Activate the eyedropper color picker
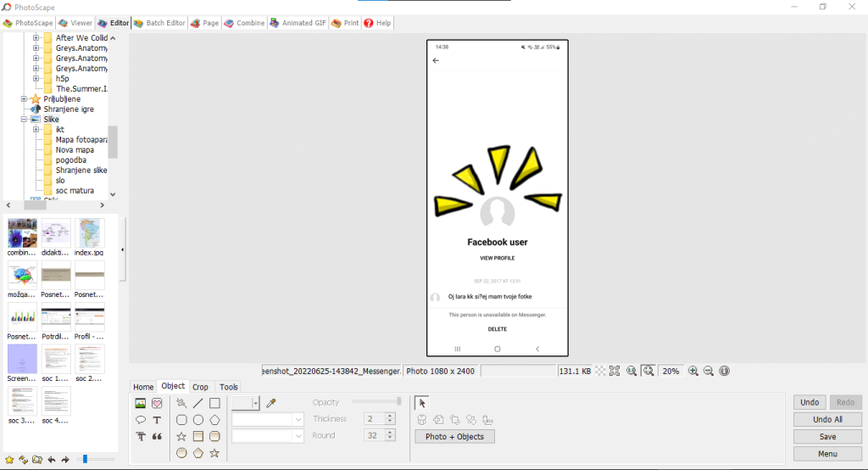The height and width of the screenshot is (470, 868). tap(270, 403)
